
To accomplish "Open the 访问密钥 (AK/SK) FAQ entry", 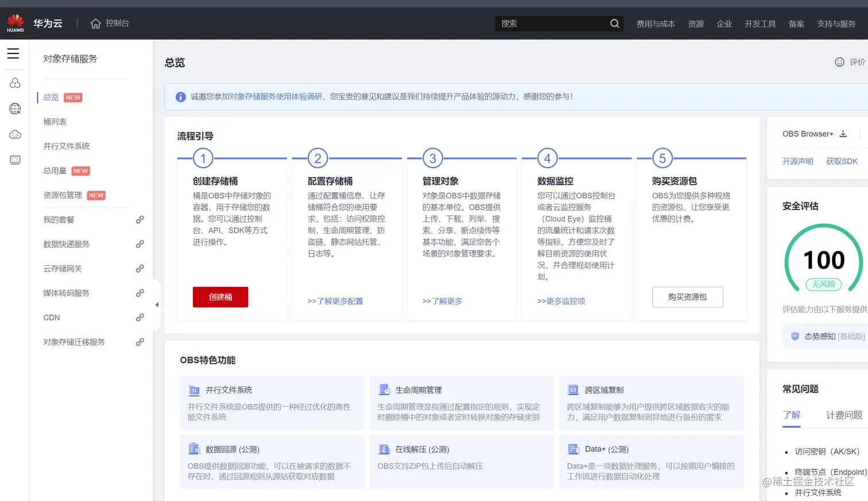I will [x=827, y=452].
